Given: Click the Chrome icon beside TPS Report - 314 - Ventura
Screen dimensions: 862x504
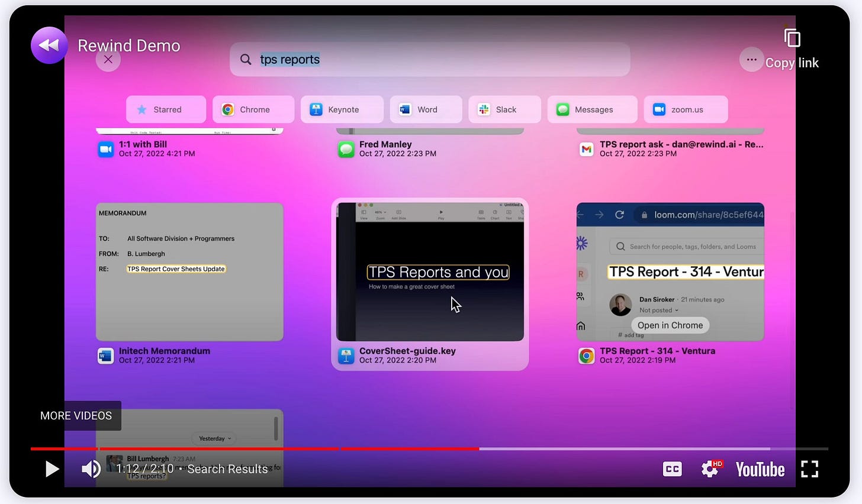Looking at the screenshot, I should (x=586, y=356).
